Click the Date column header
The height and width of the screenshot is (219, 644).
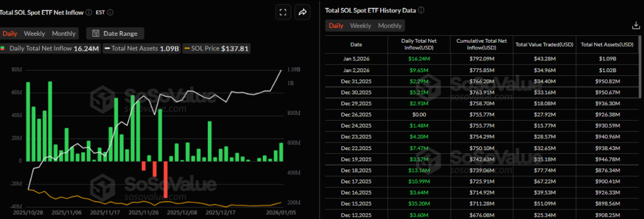(x=356, y=44)
